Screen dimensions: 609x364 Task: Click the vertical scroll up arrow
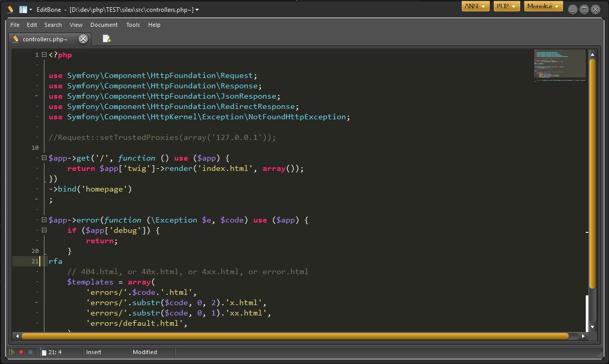(592, 54)
